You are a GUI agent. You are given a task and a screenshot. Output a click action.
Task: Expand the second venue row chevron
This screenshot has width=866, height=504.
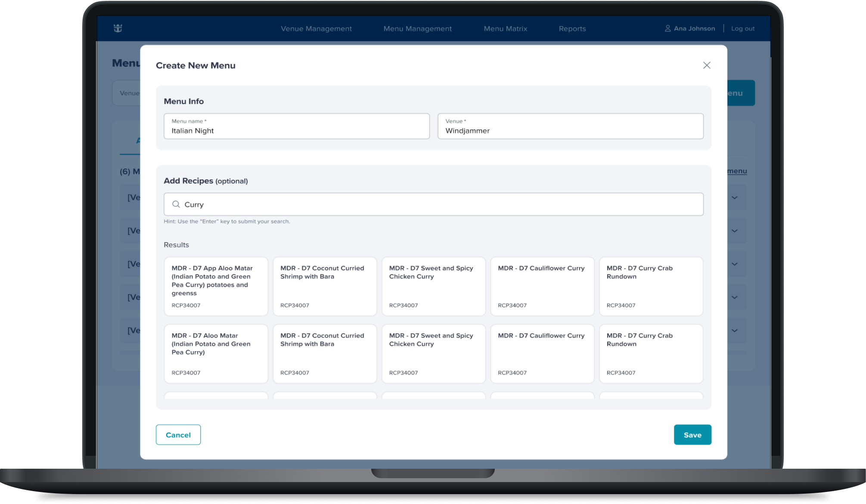(735, 231)
